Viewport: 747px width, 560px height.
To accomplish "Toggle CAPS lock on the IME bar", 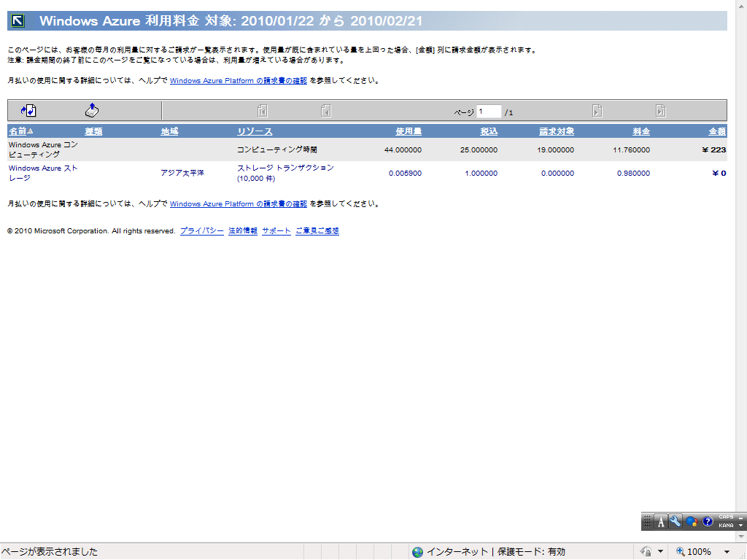I will click(x=726, y=517).
